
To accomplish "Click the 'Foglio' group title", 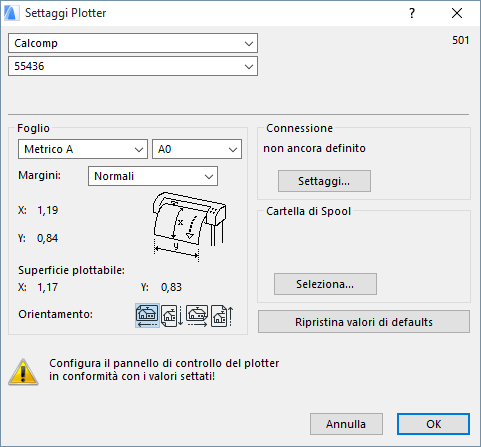I will tap(33, 128).
